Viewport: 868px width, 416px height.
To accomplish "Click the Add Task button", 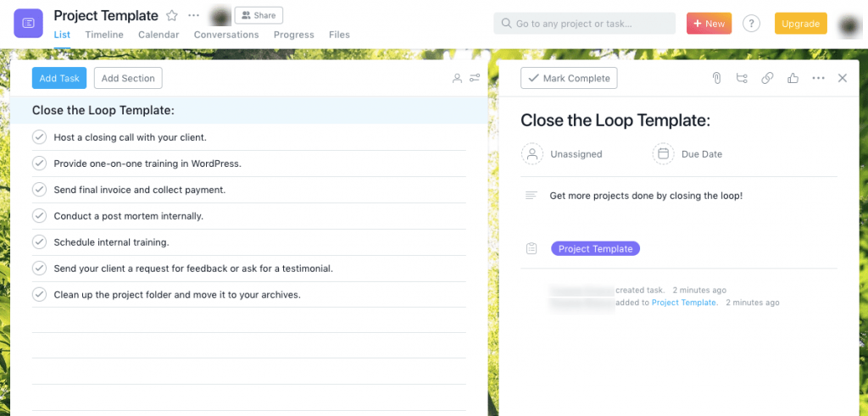I will (x=59, y=78).
